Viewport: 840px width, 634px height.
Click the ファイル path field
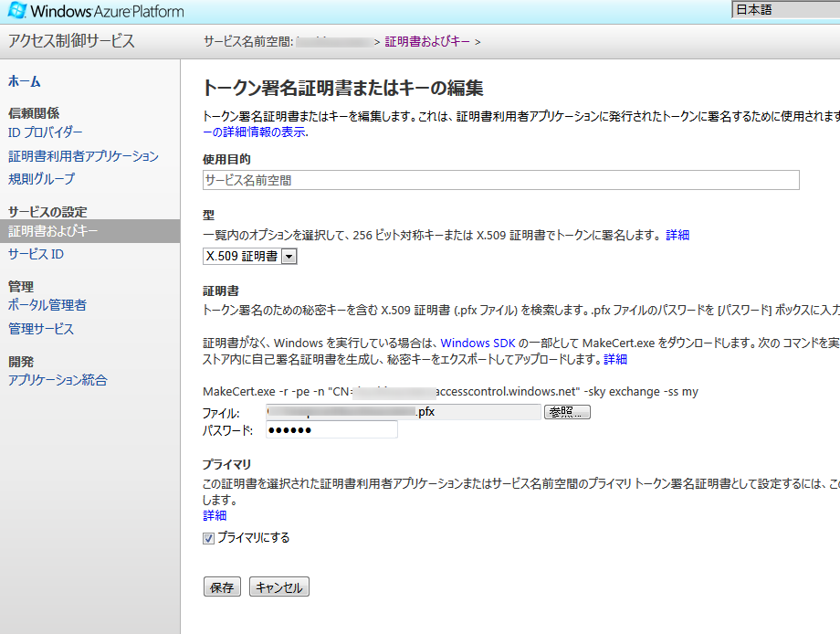[x=404, y=412]
